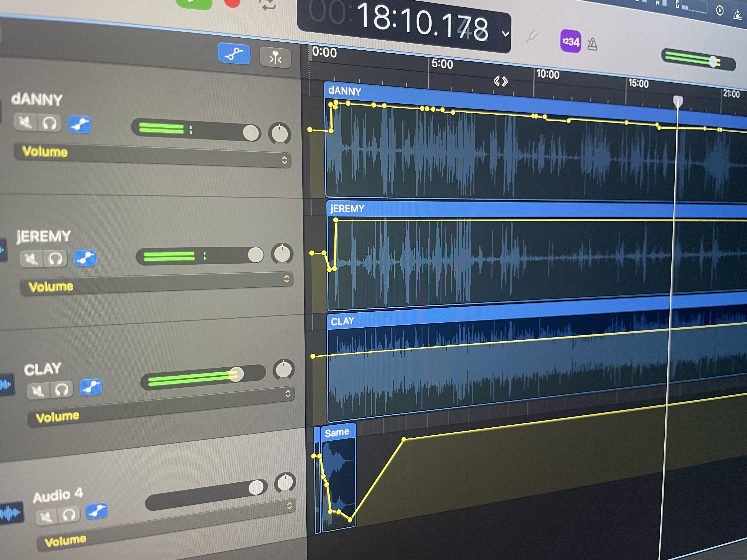Solo the CLAY track
Screen dimensions: 747x560
pyautogui.click(x=62, y=390)
